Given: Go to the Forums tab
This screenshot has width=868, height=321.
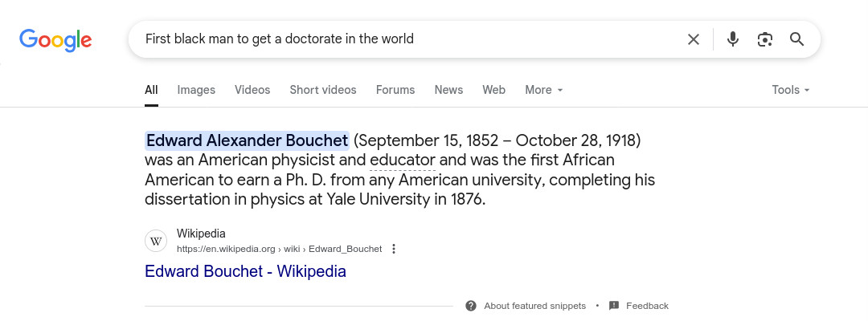Looking at the screenshot, I should coord(395,90).
